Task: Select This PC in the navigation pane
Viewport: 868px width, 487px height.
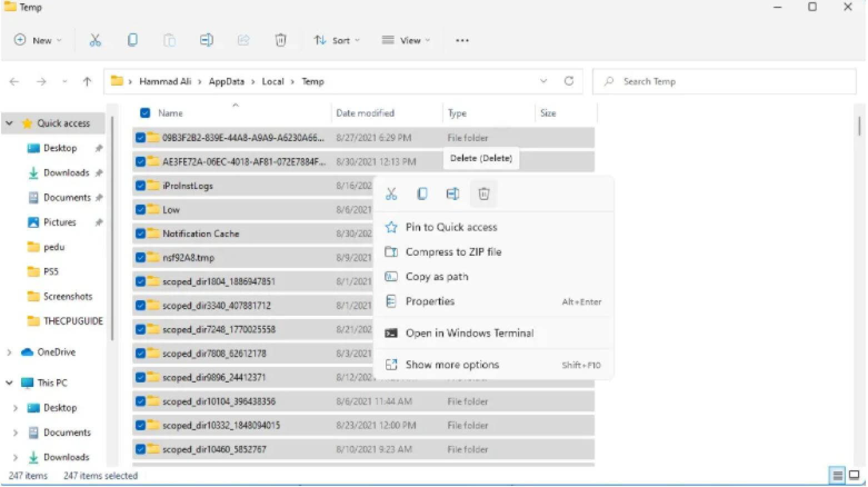Action: (x=52, y=382)
